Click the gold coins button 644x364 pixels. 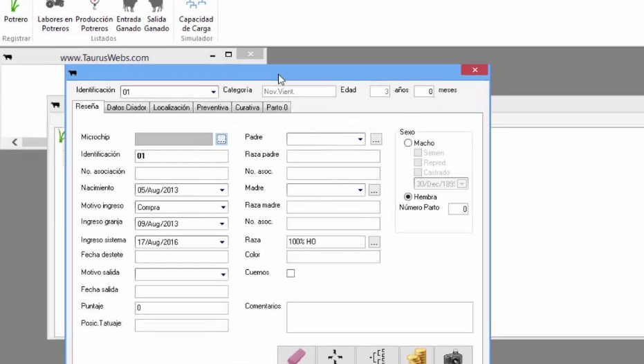pyautogui.click(x=416, y=356)
